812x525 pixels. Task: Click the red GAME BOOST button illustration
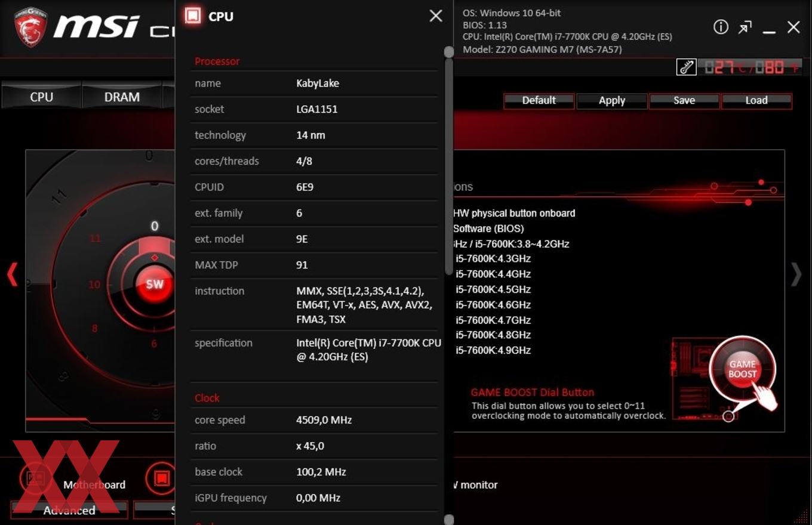[x=743, y=370]
